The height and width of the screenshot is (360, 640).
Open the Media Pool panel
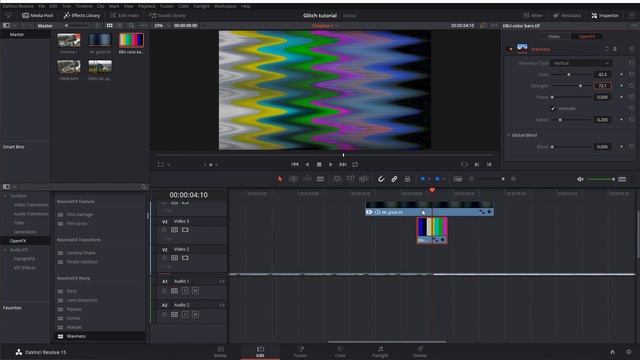click(38, 16)
